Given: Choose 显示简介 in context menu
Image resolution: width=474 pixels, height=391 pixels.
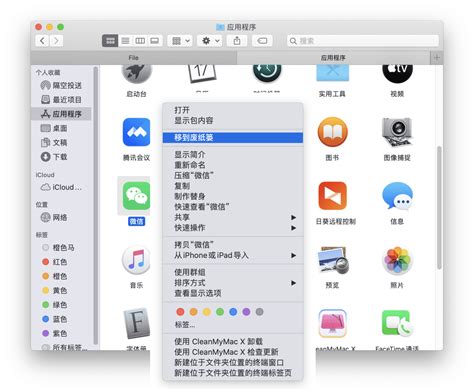Looking at the screenshot, I should [x=233, y=154].
